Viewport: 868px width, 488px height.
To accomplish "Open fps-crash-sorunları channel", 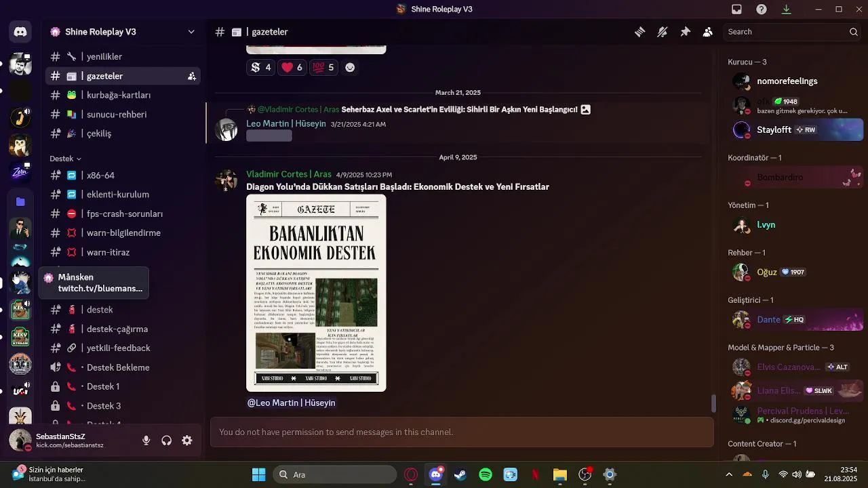I will pos(123,214).
